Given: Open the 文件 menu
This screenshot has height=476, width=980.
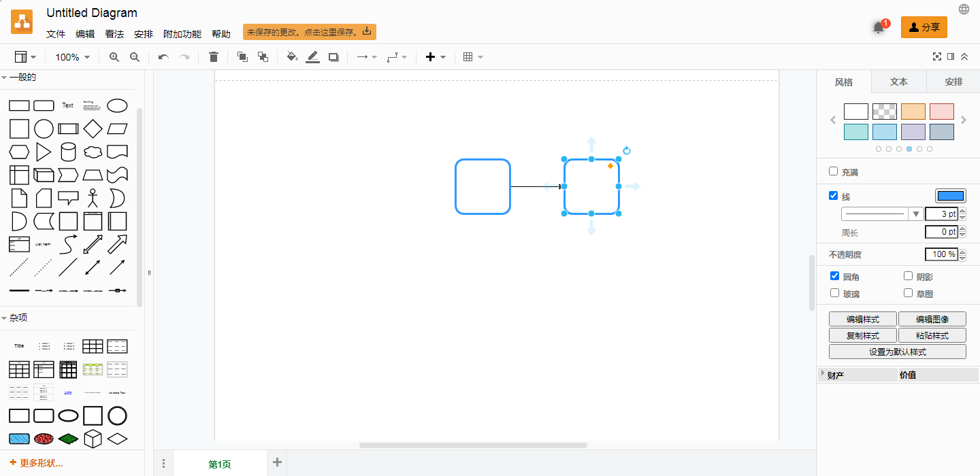Looking at the screenshot, I should 56,34.
